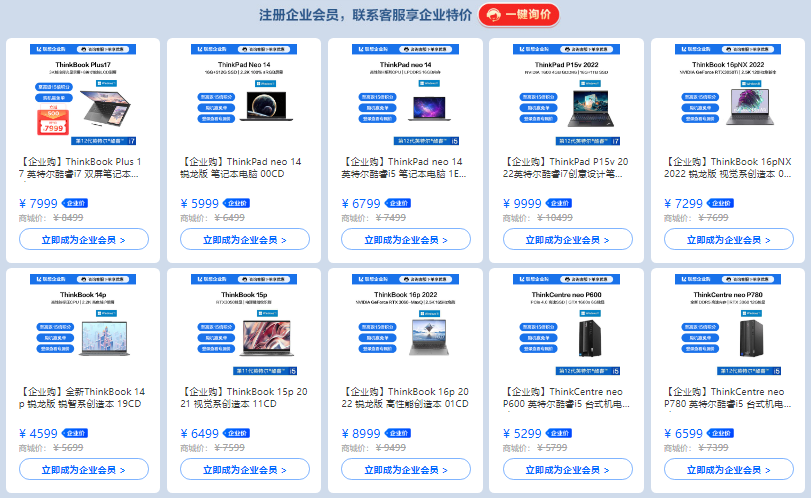Open ThinkBook 14p product image
Screen dimensions: 811x498
[83, 325]
